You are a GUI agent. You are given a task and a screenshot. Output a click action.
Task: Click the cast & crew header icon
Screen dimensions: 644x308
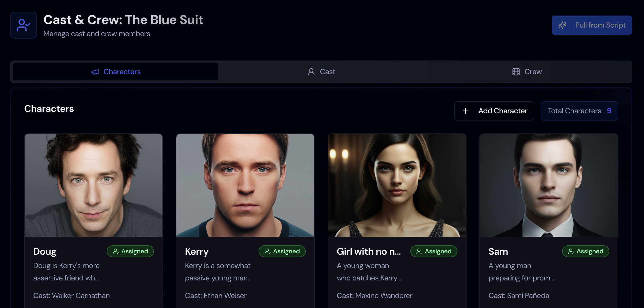pyautogui.click(x=23, y=25)
